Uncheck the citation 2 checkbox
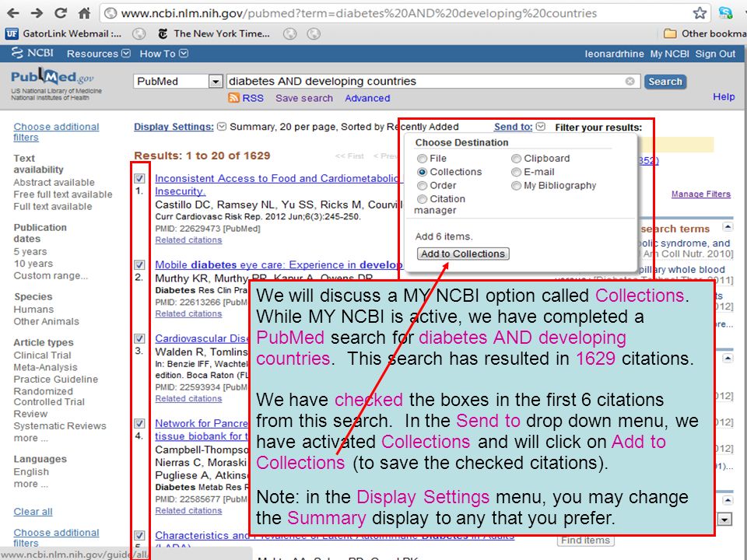Image resolution: width=747 pixels, height=560 pixels. click(x=139, y=264)
